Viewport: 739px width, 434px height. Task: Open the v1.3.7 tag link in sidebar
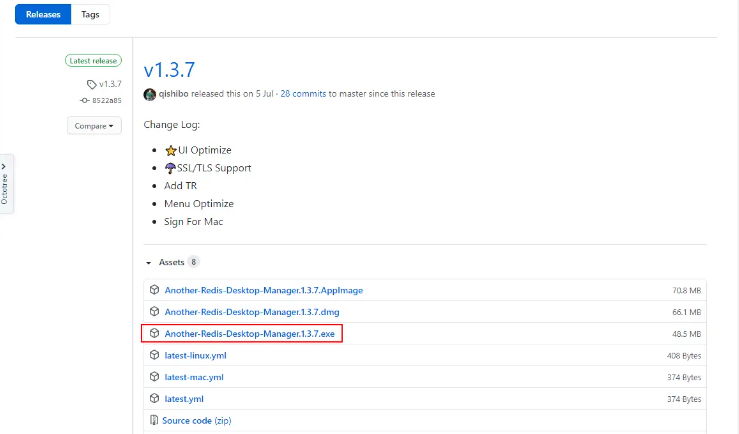110,84
